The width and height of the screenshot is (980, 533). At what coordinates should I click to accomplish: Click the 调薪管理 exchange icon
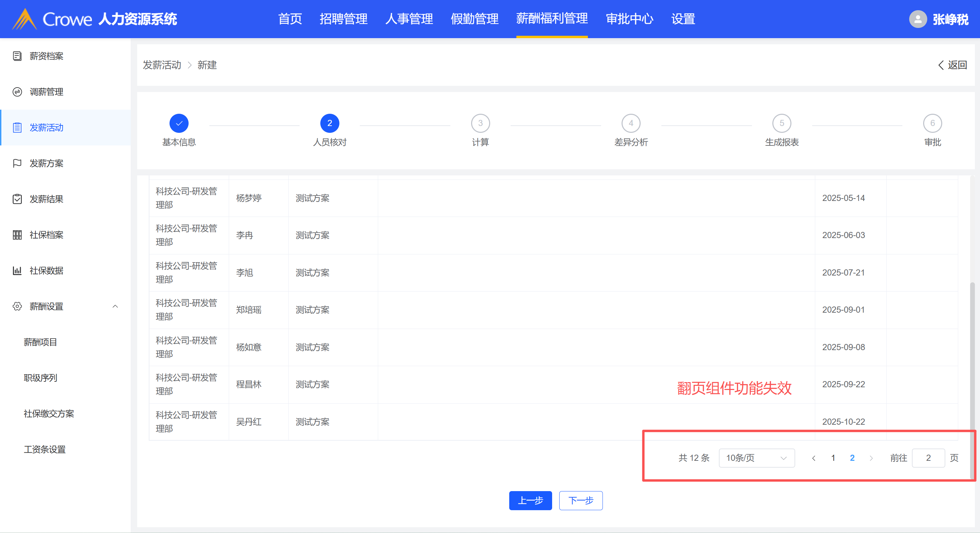click(17, 92)
